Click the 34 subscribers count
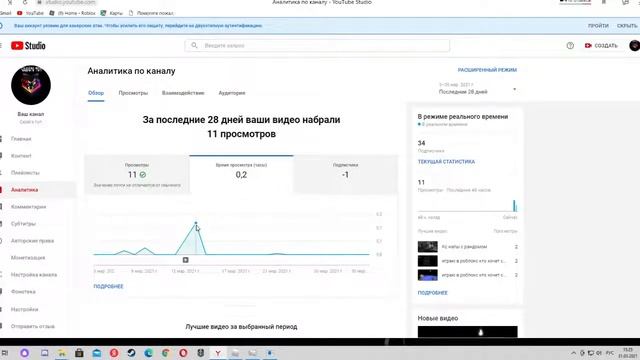 pos(422,143)
